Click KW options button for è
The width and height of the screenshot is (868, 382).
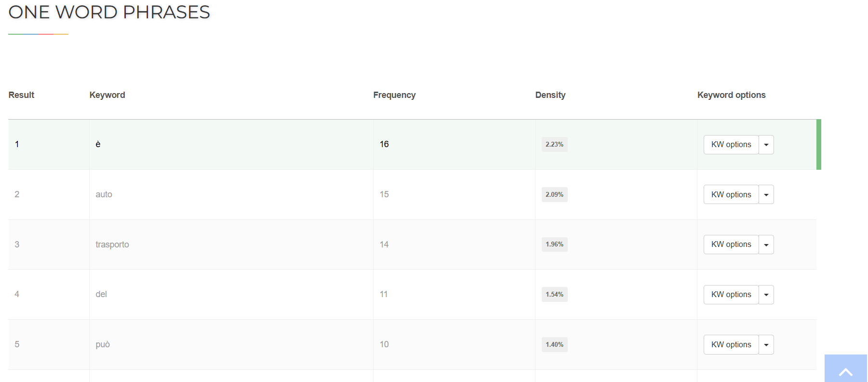(x=731, y=145)
